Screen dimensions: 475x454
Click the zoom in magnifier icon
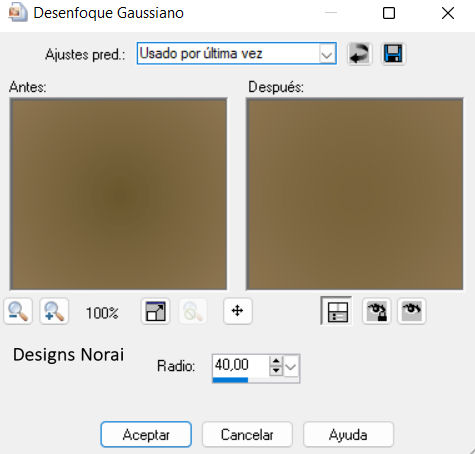[54, 311]
